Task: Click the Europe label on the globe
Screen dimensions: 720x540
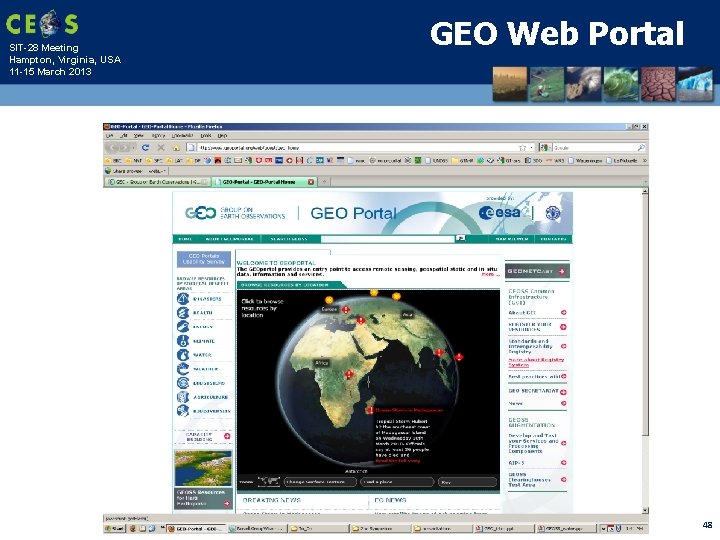Action: [329, 309]
